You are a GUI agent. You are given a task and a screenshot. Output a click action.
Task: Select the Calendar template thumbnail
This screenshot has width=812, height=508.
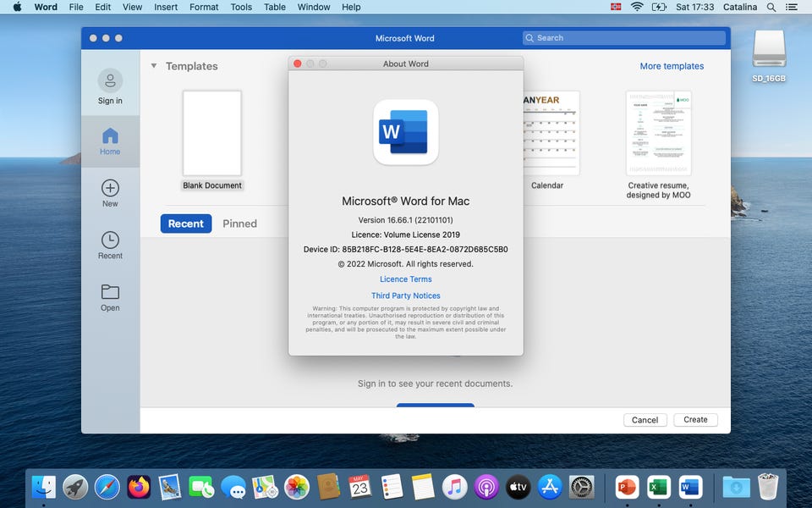pos(551,134)
